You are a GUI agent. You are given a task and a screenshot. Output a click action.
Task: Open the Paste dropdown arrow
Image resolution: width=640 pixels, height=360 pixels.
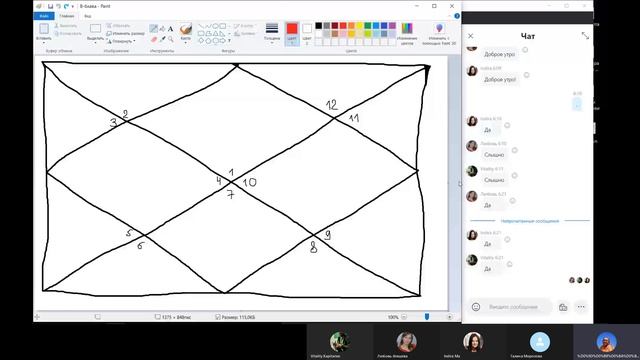tap(44, 42)
